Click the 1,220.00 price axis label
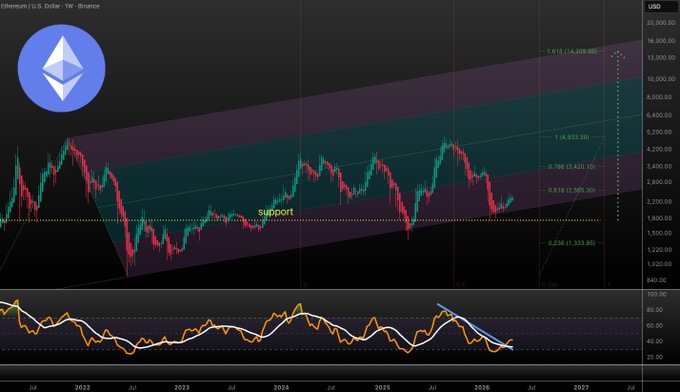Image resolution: width=680 pixels, height=392 pixels. pyautogui.click(x=660, y=250)
